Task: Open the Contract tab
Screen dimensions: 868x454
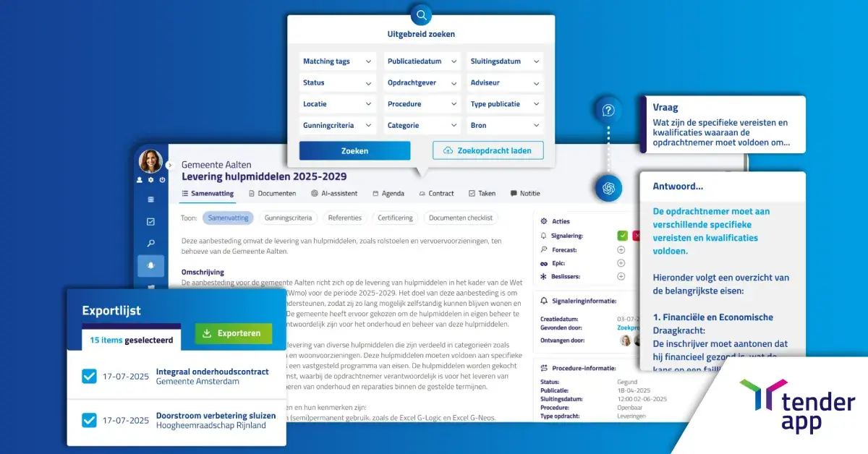Action: coord(436,194)
